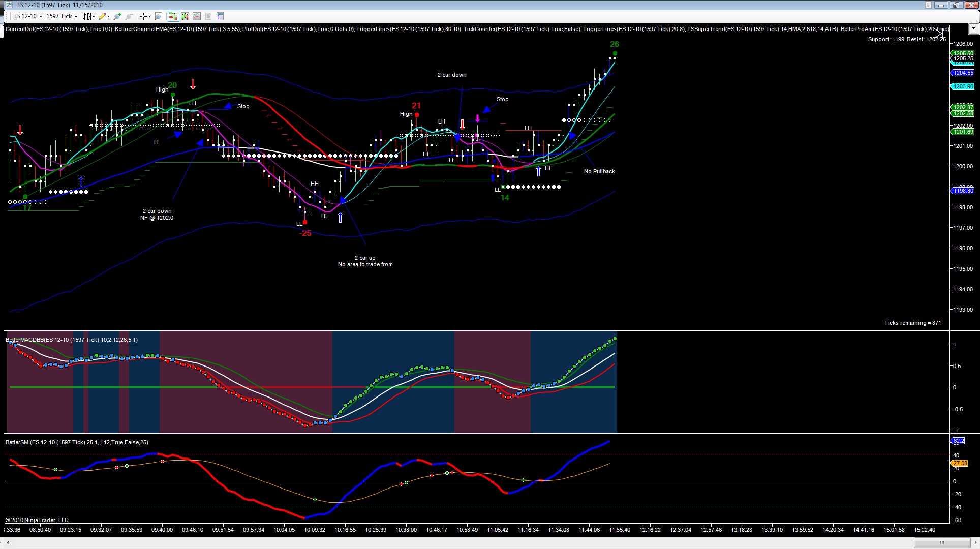Open the strategies dollar-sheet icon
Image resolution: width=980 pixels, height=549 pixels.
[x=208, y=16]
